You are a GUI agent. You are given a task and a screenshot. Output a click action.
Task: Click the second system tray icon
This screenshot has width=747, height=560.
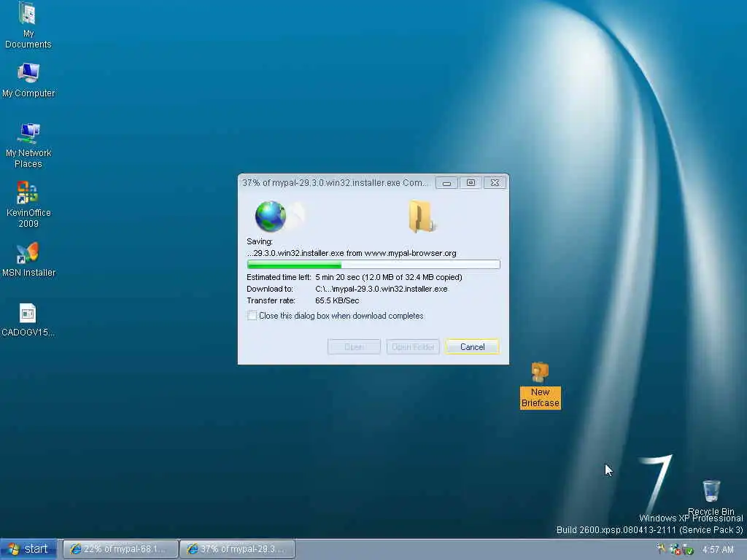675,550
